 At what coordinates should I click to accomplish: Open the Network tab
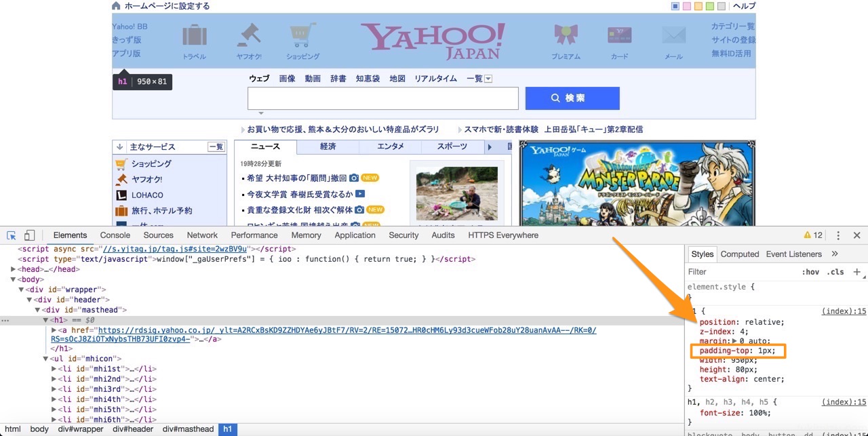click(x=203, y=235)
